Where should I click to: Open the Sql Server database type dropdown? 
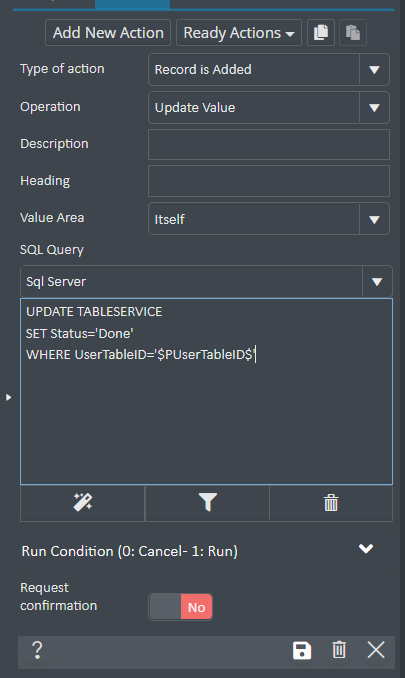click(206, 282)
